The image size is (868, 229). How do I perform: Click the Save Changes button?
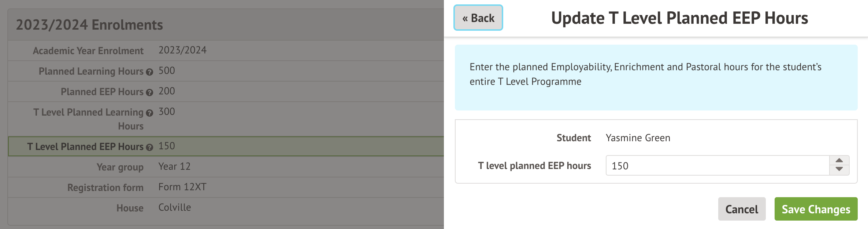click(x=816, y=209)
